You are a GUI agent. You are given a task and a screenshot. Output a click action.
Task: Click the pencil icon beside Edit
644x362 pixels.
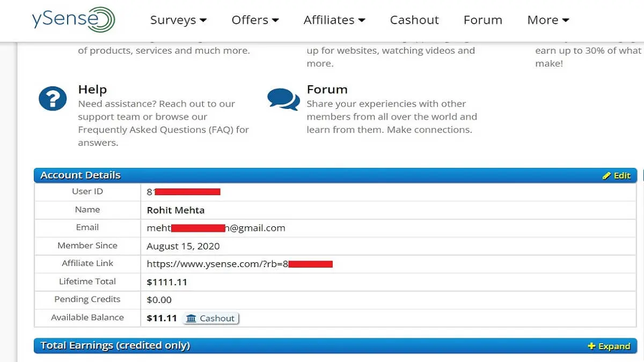(x=606, y=176)
